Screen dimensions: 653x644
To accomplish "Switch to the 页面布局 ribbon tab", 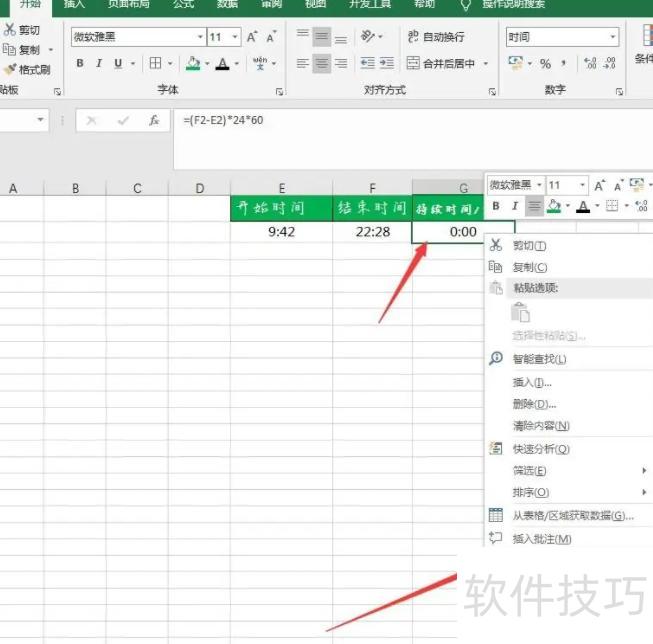I will click(129, 4).
